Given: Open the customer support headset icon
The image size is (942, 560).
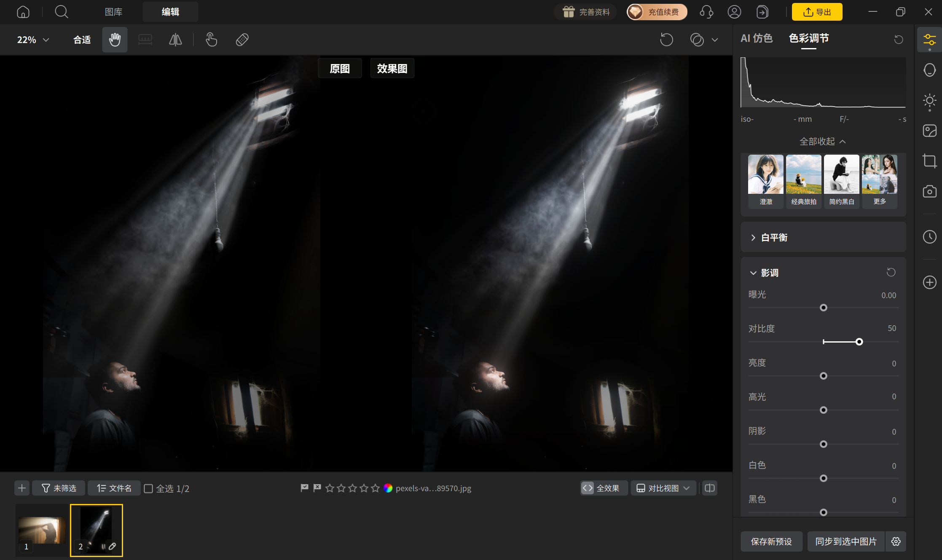Looking at the screenshot, I should click(x=706, y=12).
